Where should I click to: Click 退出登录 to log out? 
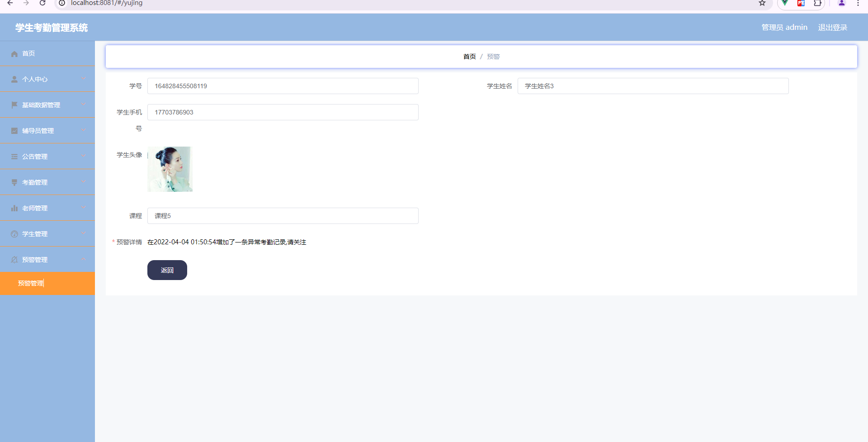[x=832, y=28]
